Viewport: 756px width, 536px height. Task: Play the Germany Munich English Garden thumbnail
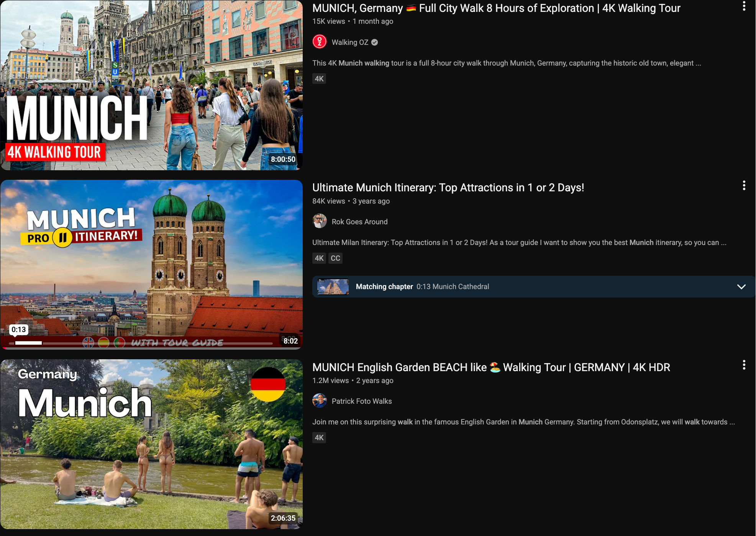click(151, 444)
